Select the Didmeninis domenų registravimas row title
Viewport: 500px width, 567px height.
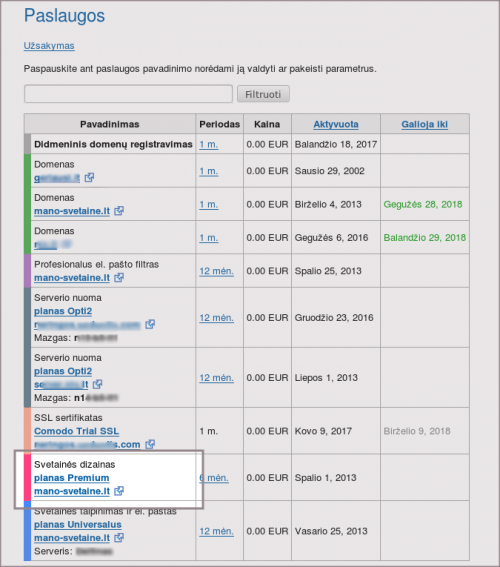click(x=113, y=144)
